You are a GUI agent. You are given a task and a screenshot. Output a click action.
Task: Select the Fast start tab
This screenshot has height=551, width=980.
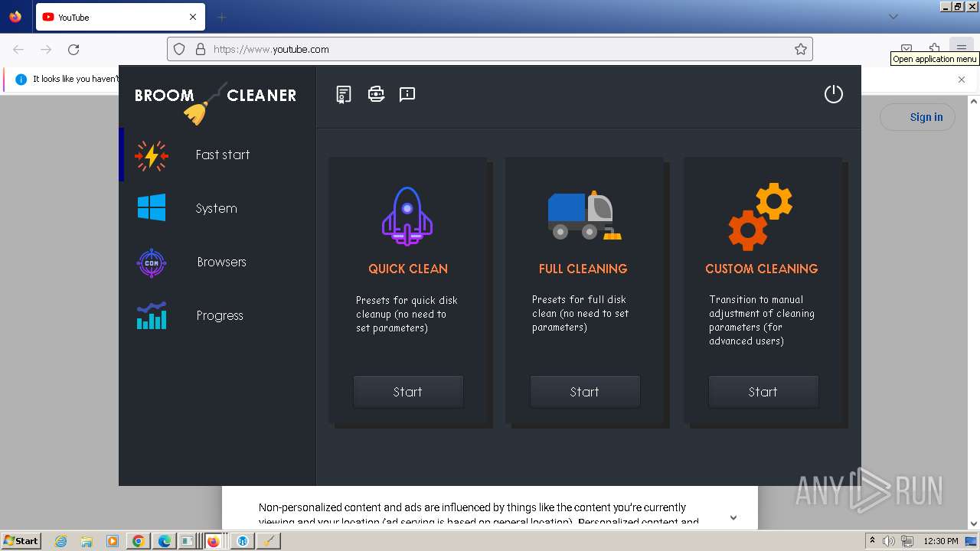coord(217,155)
